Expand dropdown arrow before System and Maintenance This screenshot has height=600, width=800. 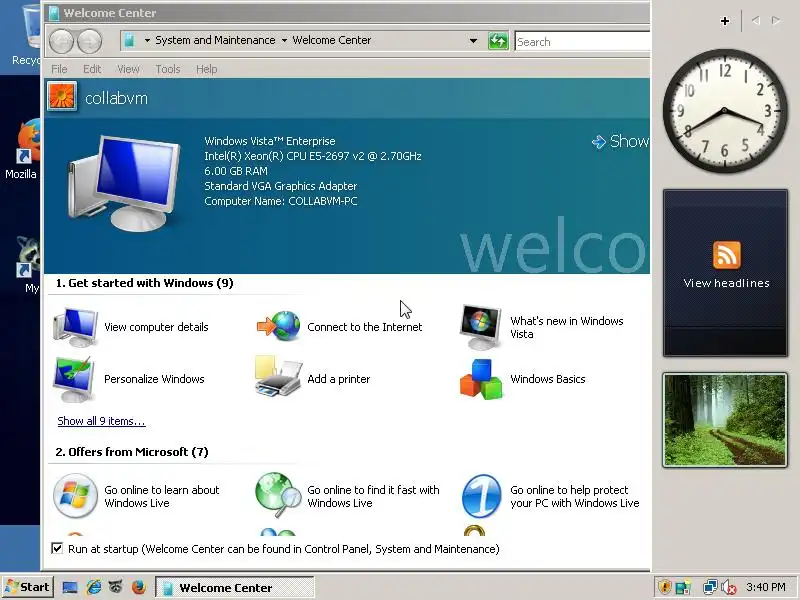[147, 40]
